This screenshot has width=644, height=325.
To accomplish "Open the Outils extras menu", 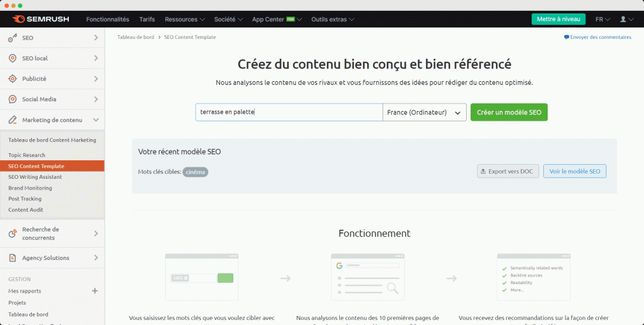I will (x=333, y=19).
